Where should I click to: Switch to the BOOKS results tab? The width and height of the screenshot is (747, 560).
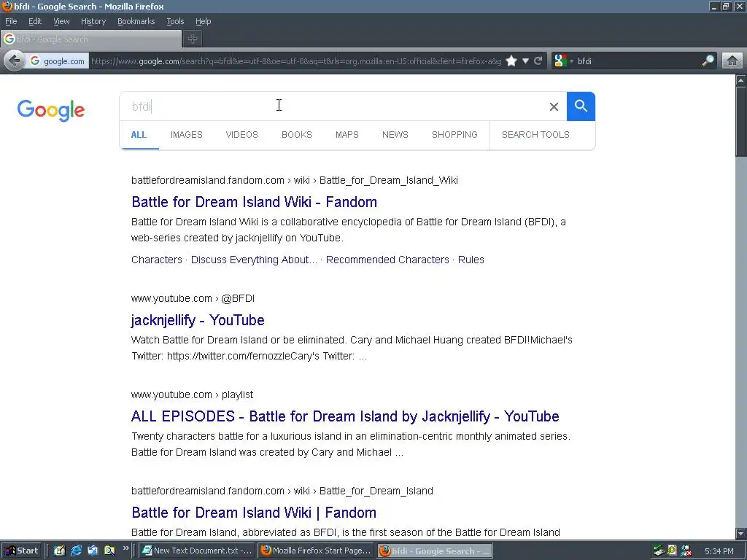296,135
